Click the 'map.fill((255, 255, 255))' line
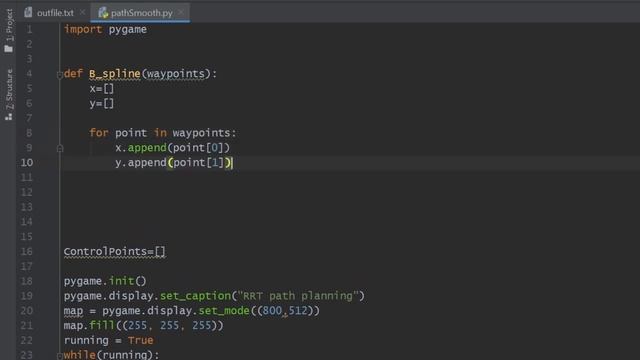Image resolution: width=640 pixels, height=360 pixels. pos(144,326)
